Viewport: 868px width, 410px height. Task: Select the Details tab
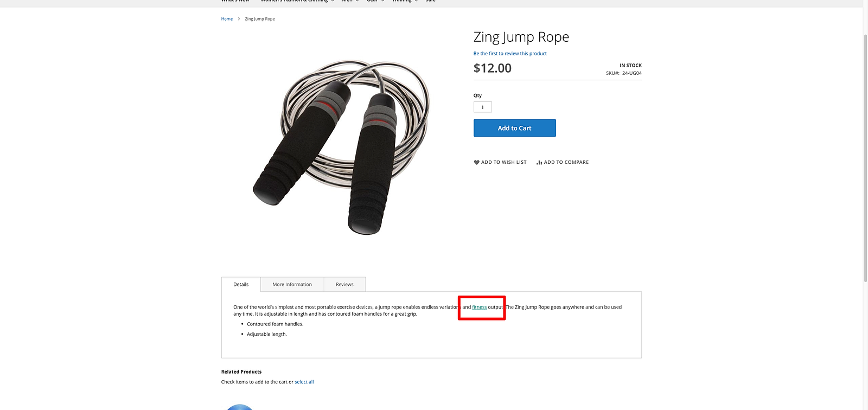[241, 284]
